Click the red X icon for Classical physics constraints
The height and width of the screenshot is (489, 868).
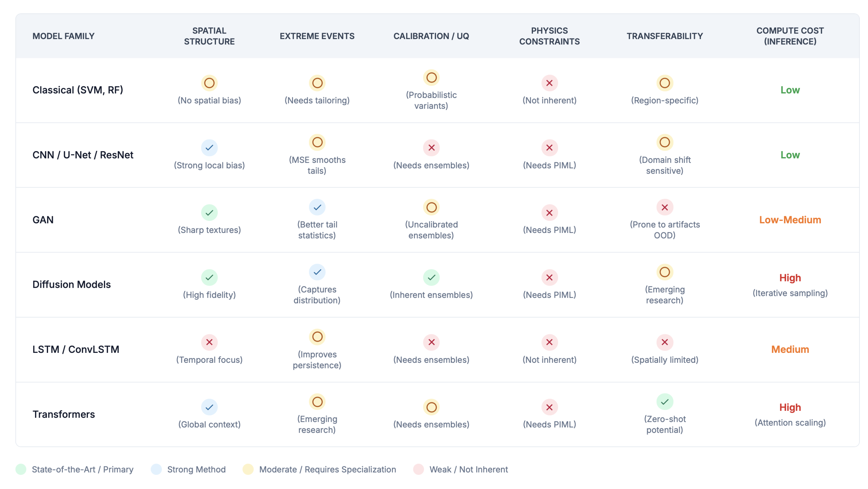point(549,83)
